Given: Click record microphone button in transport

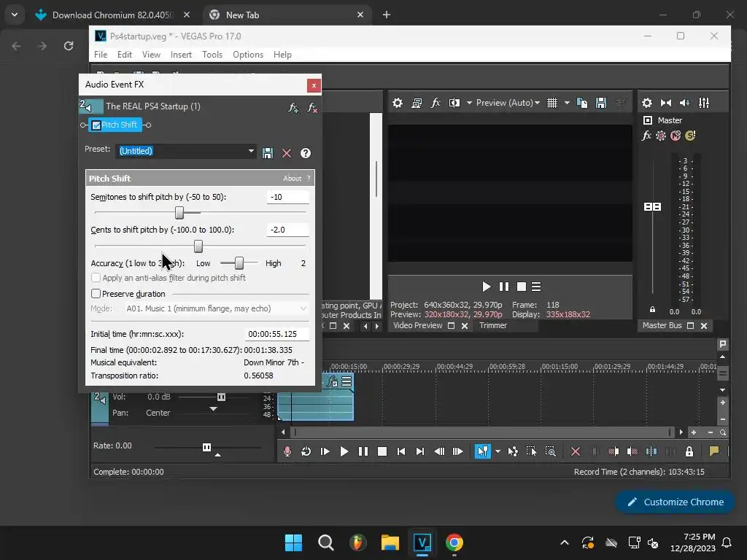Looking at the screenshot, I should [287, 451].
